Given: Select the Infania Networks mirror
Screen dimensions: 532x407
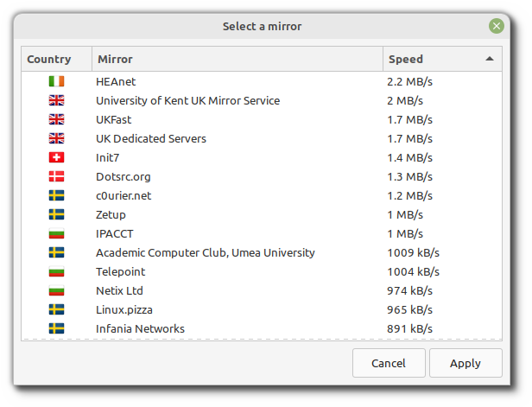Looking at the screenshot, I should click(x=140, y=328).
